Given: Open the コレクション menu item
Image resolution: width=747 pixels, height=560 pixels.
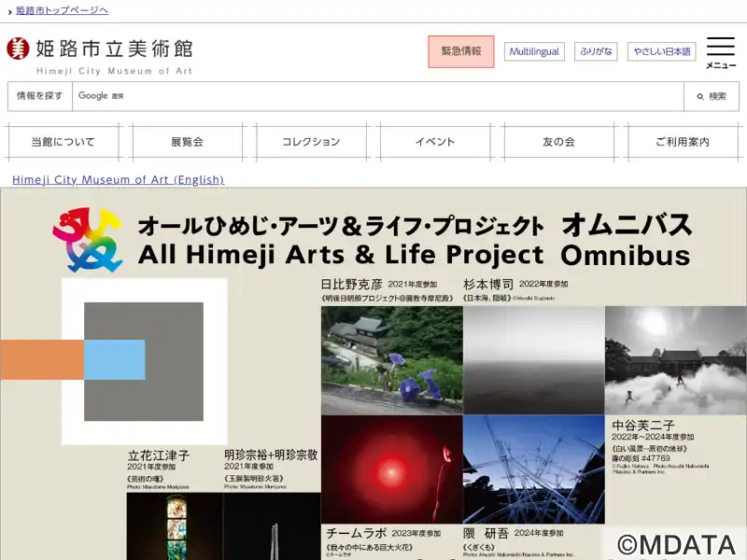Looking at the screenshot, I should pyautogui.click(x=311, y=142).
